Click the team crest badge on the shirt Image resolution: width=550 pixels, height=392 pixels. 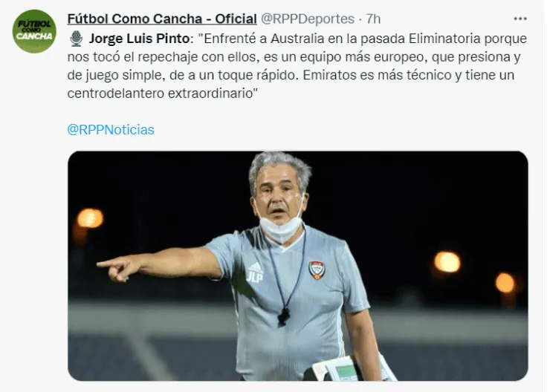(x=317, y=270)
